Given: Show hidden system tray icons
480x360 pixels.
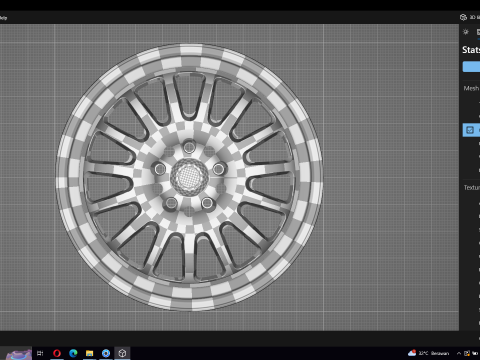Looking at the screenshot, I should tap(459, 353).
